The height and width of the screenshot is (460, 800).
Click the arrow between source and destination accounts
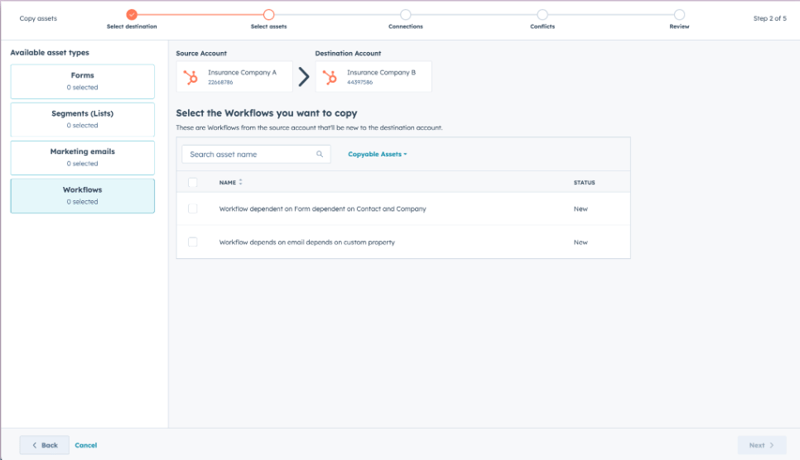tap(304, 77)
